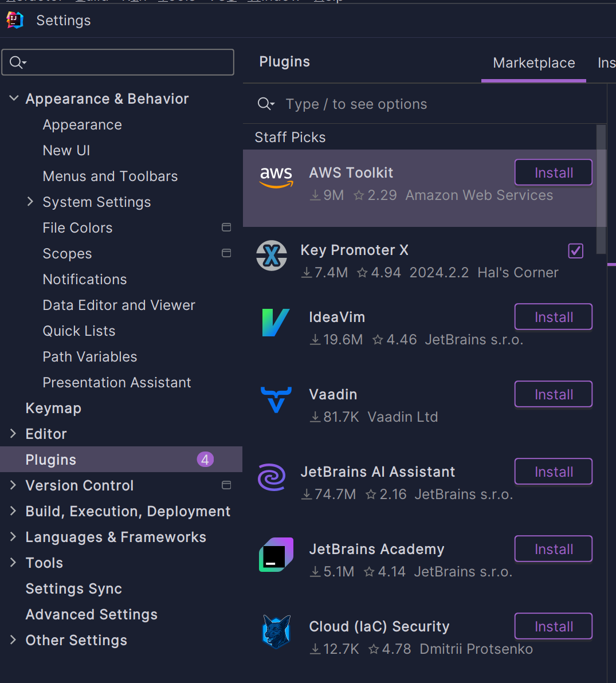Click the Hal's Corner vendor text

(517, 273)
